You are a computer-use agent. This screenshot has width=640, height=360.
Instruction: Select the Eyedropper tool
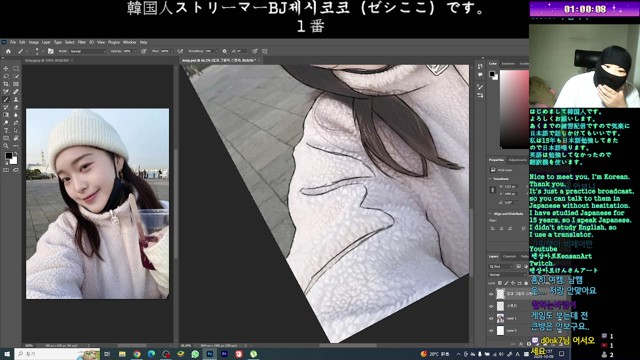tap(6, 91)
